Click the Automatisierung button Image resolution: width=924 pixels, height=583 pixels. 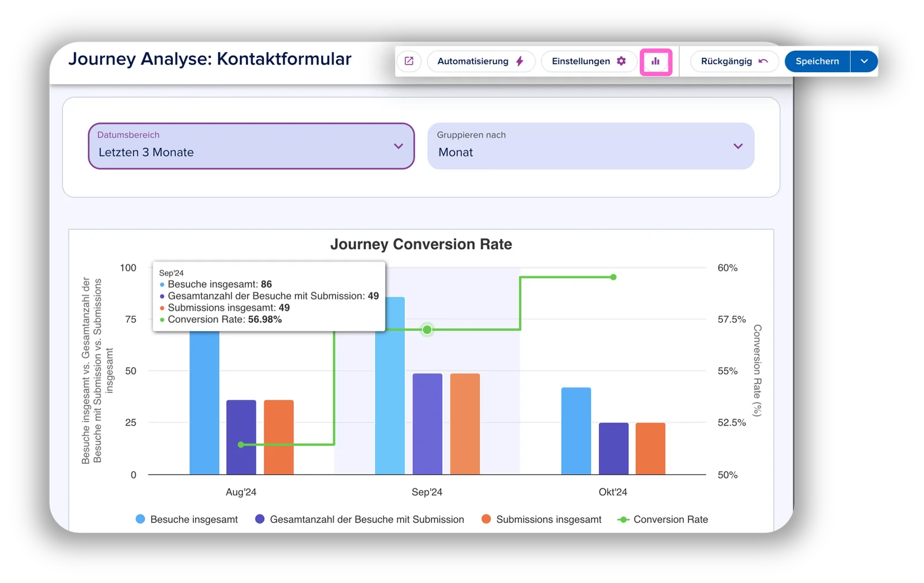click(480, 61)
